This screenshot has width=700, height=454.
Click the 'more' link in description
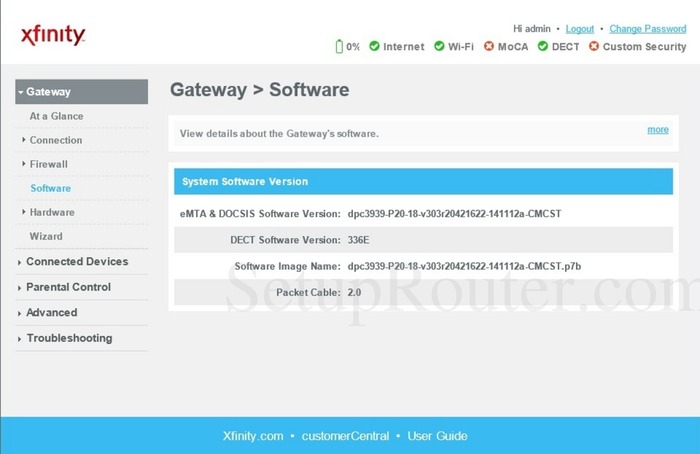pos(658,129)
